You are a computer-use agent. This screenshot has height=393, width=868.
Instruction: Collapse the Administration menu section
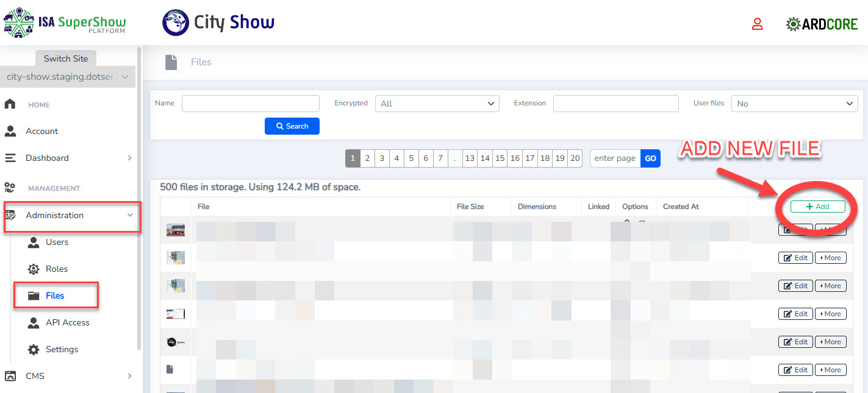point(129,215)
